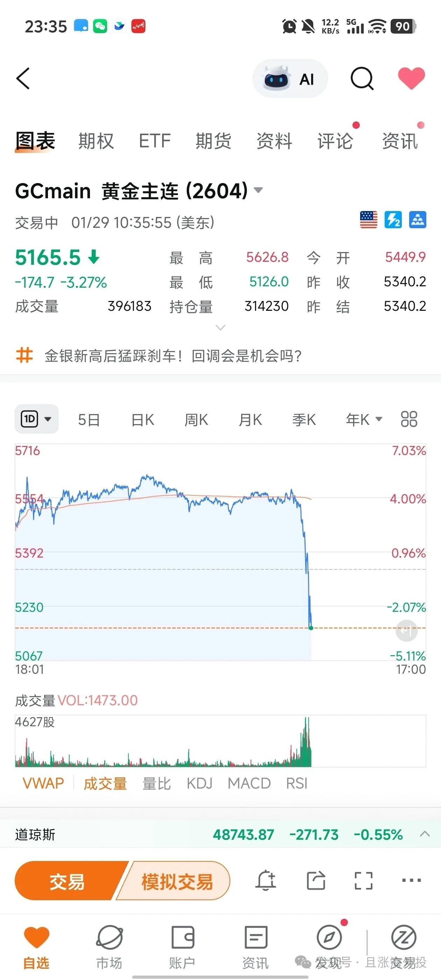This screenshot has height=980, width=441.
Task: Toggle the favorite heart icon
Action: pyautogui.click(x=411, y=78)
